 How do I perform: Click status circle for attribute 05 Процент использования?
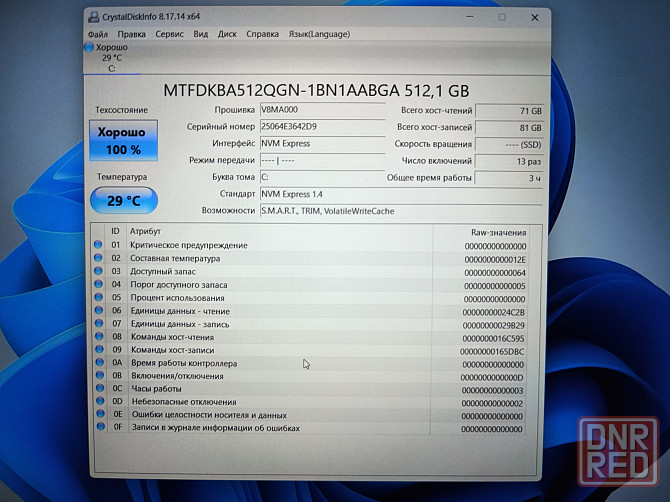point(98,298)
